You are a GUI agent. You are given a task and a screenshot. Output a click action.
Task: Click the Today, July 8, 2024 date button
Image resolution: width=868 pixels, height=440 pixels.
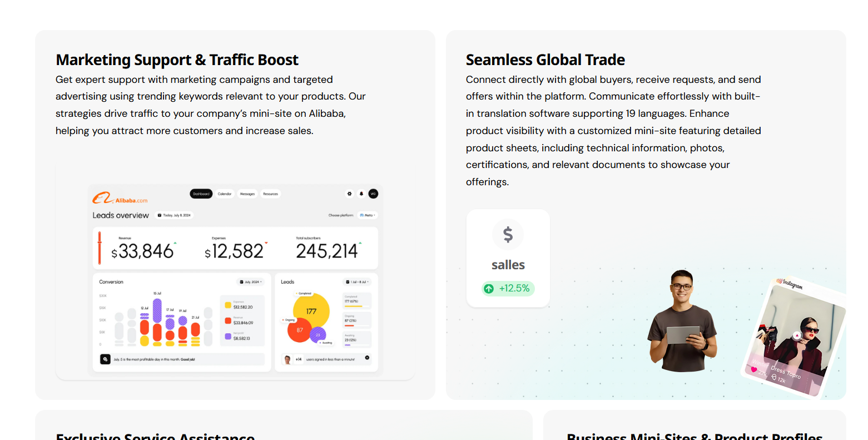[174, 215]
